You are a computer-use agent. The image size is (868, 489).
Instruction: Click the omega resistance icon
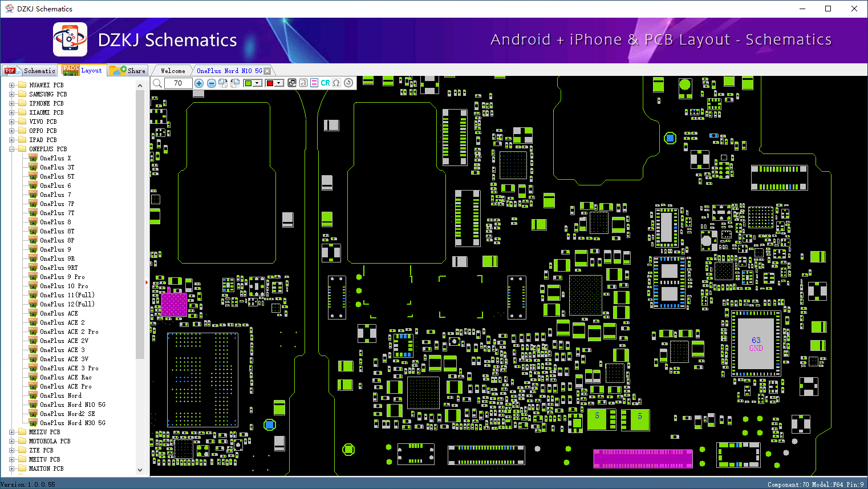336,83
